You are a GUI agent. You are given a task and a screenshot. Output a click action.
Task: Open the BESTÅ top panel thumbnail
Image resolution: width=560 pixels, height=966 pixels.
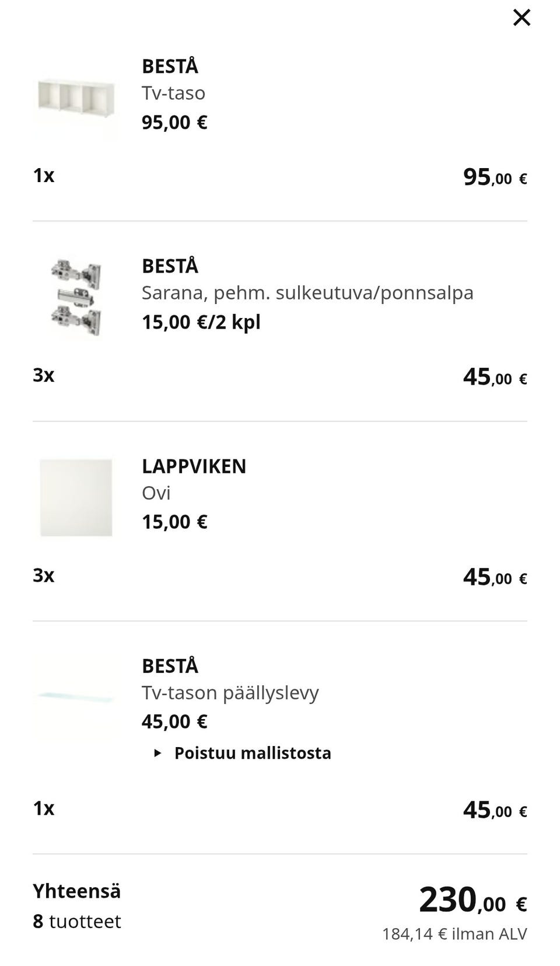pyautogui.click(x=76, y=697)
